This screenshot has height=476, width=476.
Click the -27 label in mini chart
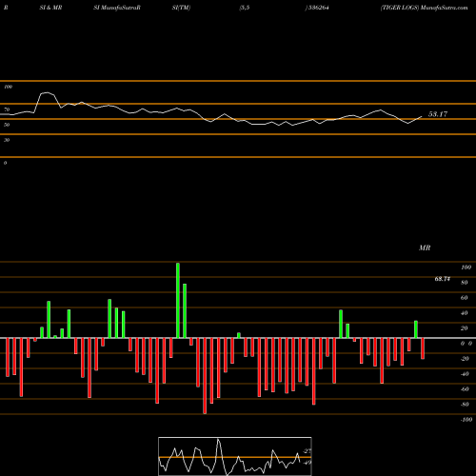point(307,451)
